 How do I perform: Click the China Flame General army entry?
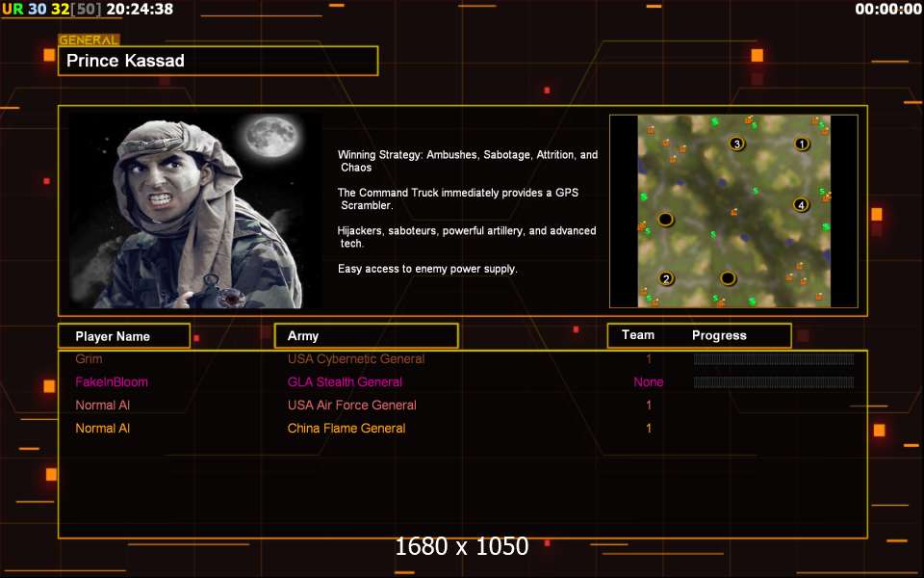346,428
